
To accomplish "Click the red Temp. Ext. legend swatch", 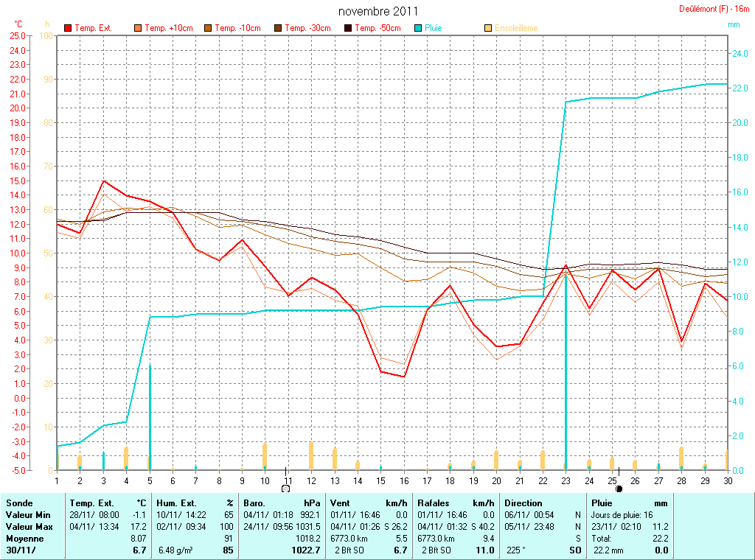I will click(69, 28).
